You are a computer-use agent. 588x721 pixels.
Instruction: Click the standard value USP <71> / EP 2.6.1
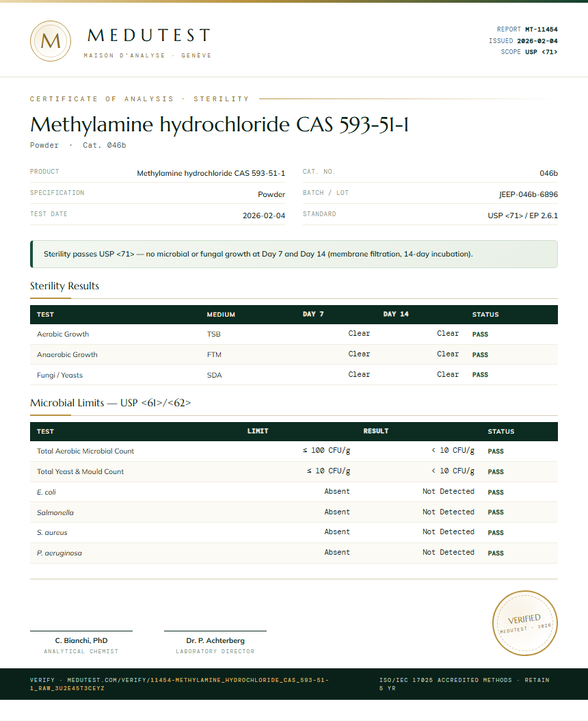523,215
